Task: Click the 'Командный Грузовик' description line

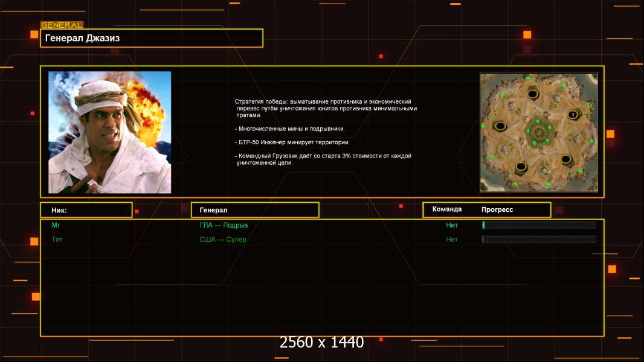Action: [x=323, y=159]
